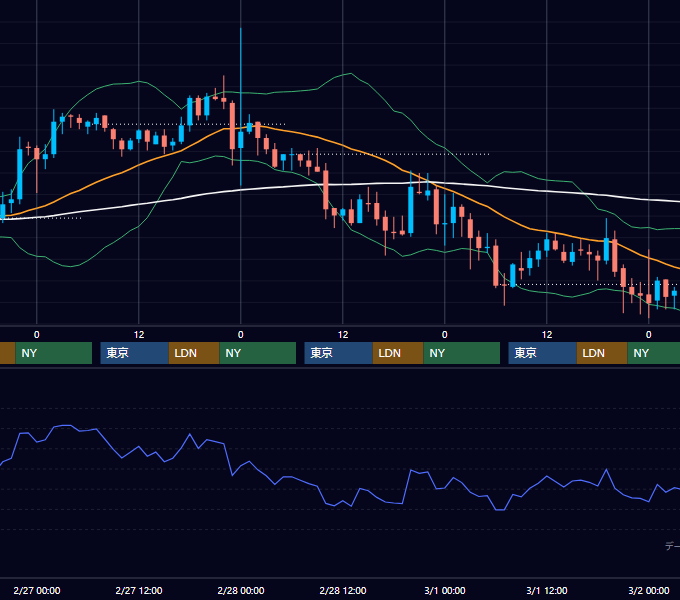The image size is (680, 600).
Task: Select the long red candle just before 2/28 12:00
Action: tap(326, 190)
